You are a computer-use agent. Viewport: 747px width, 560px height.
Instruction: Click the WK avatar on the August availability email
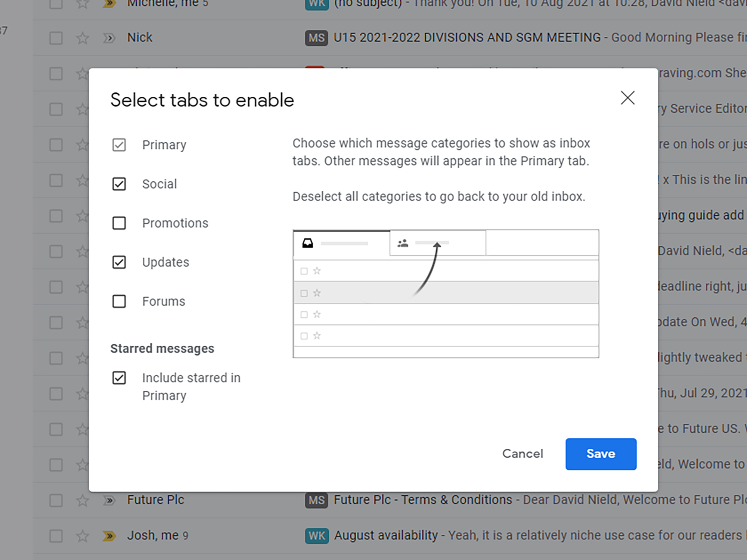point(316,535)
